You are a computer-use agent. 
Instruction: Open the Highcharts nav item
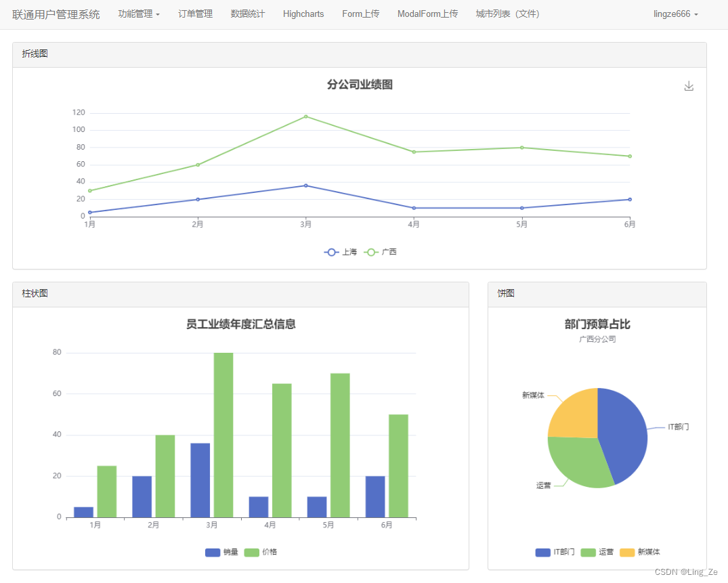pyautogui.click(x=303, y=14)
